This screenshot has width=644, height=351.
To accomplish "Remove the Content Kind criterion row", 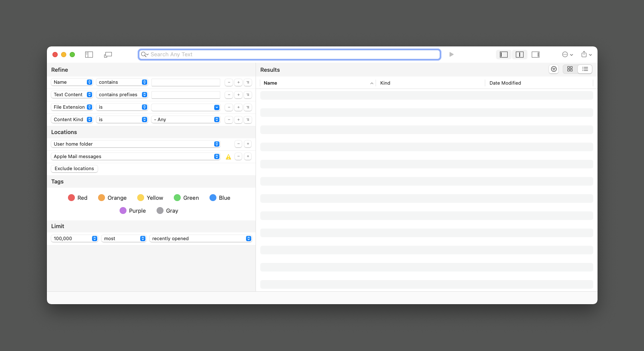I will point(229,119).
